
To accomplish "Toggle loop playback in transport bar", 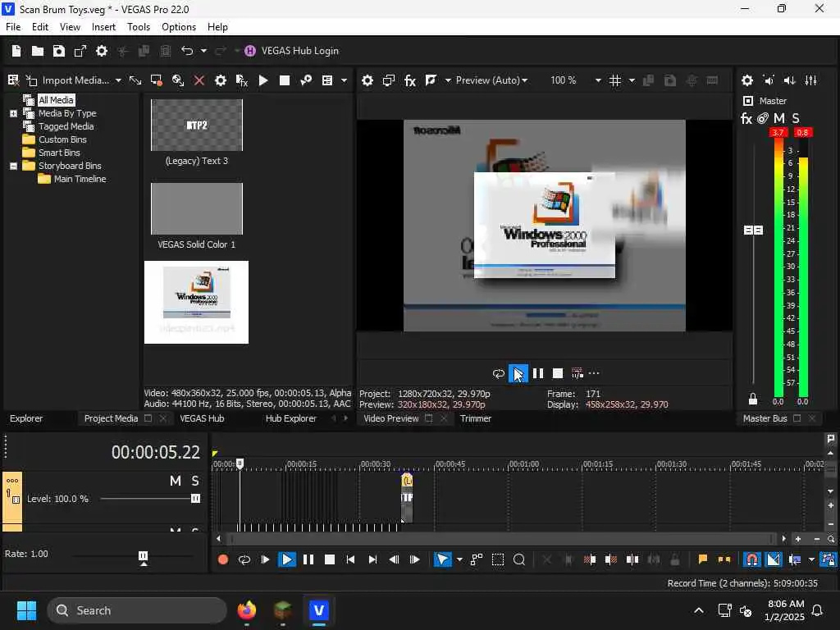I will pos(244,559).
